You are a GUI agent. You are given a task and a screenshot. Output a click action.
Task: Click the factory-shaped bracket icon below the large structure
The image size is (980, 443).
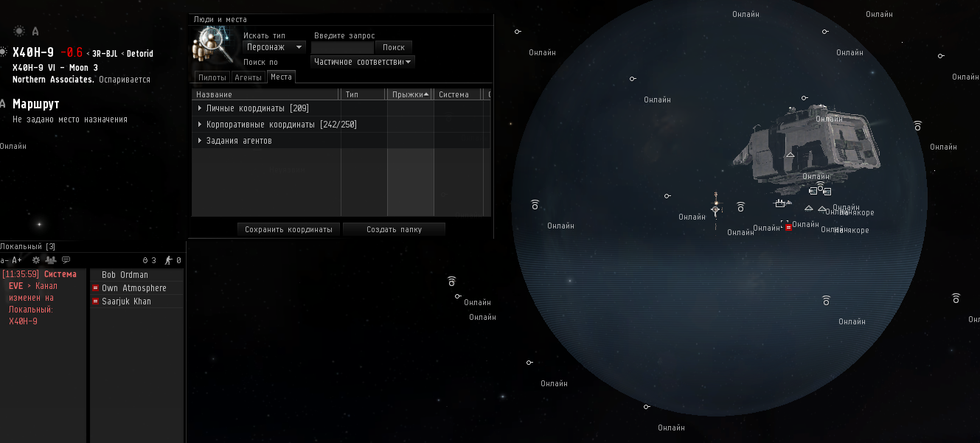(x=779, y=203)
